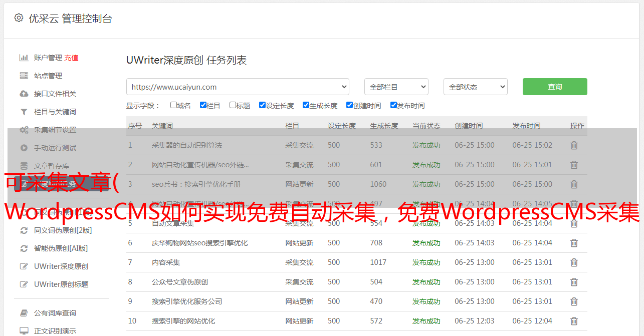Screen dimensions: 644x336
Task: Click keyword 搜索引擎优化服务公司
Action: coord(187,301)
